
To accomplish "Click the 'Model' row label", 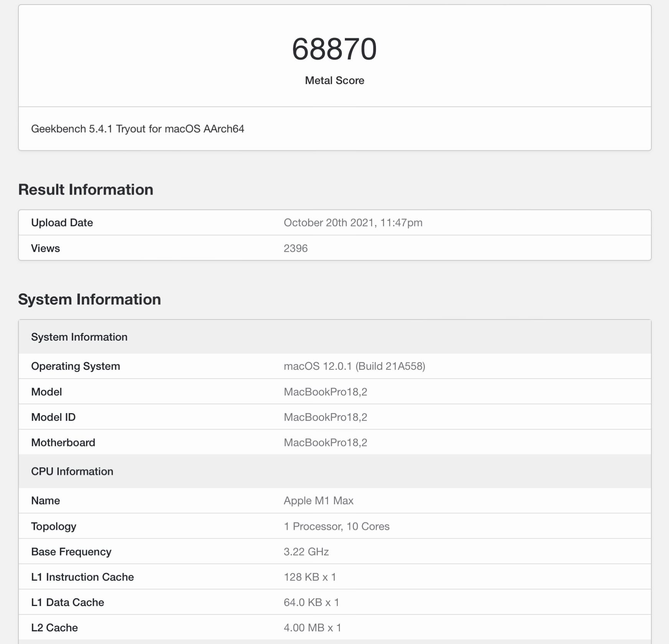I will point(46,392).
